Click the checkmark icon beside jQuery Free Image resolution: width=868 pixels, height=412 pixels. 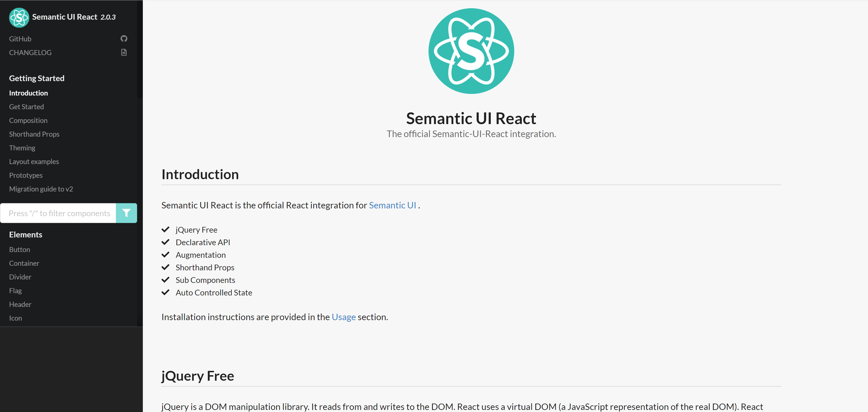pyautogui.click(x=165, y=230)
